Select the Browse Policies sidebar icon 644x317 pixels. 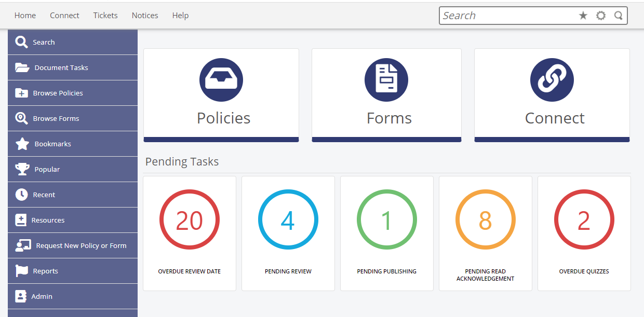point(21,93)
